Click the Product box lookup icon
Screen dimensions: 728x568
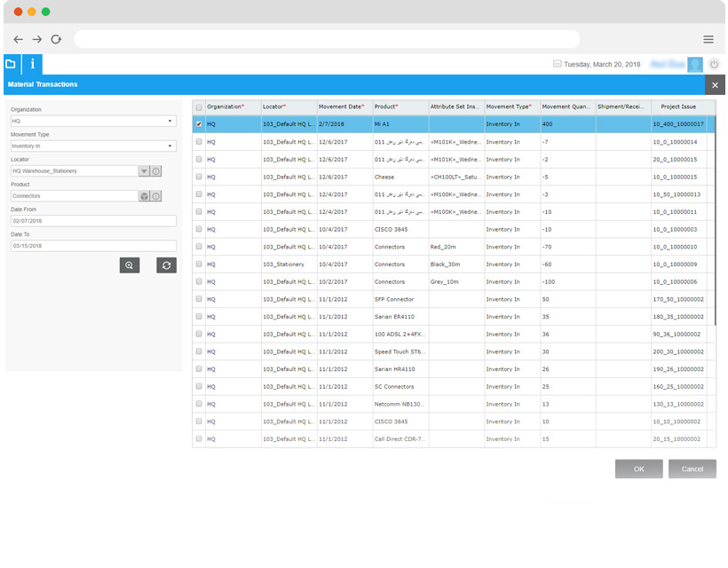tap(144, 196)
